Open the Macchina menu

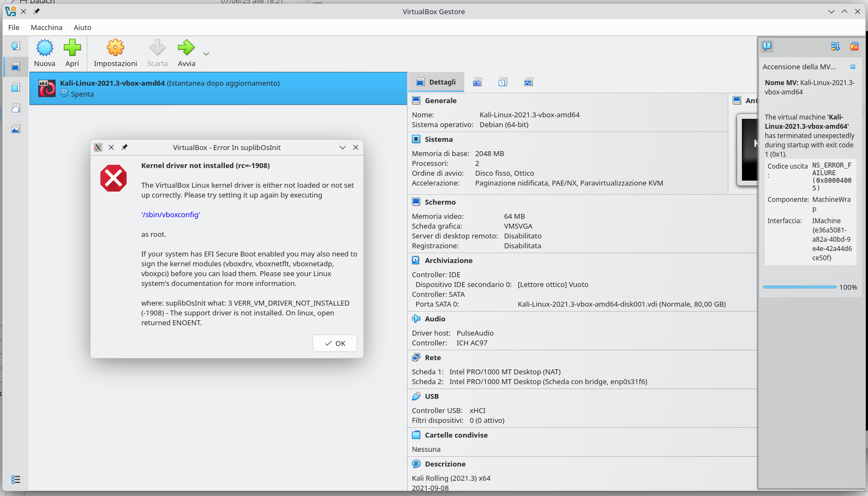(x=46, y=27)
